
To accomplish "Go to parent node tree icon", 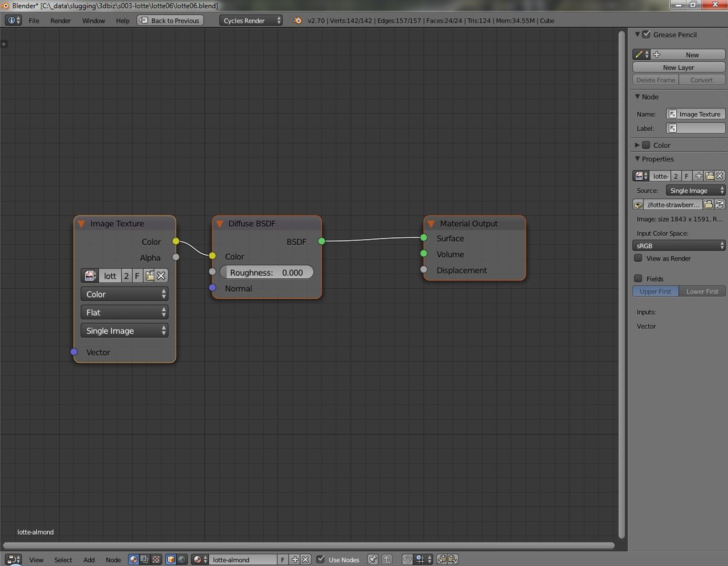I will point(387,559).
